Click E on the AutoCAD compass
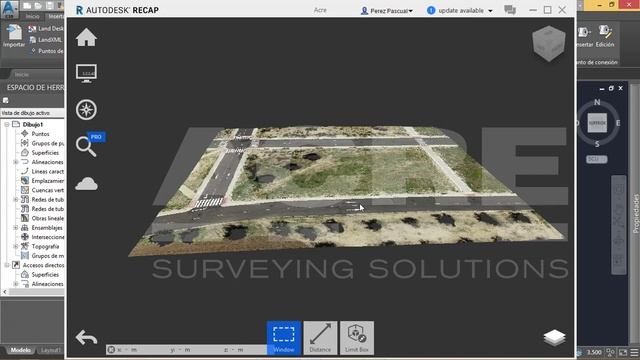 (618, 123)
